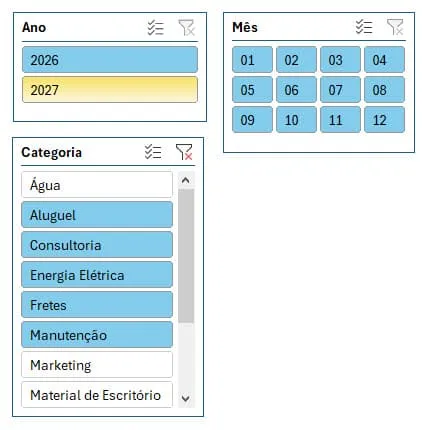Select Material de Escritório category

[x=97, y=395]
